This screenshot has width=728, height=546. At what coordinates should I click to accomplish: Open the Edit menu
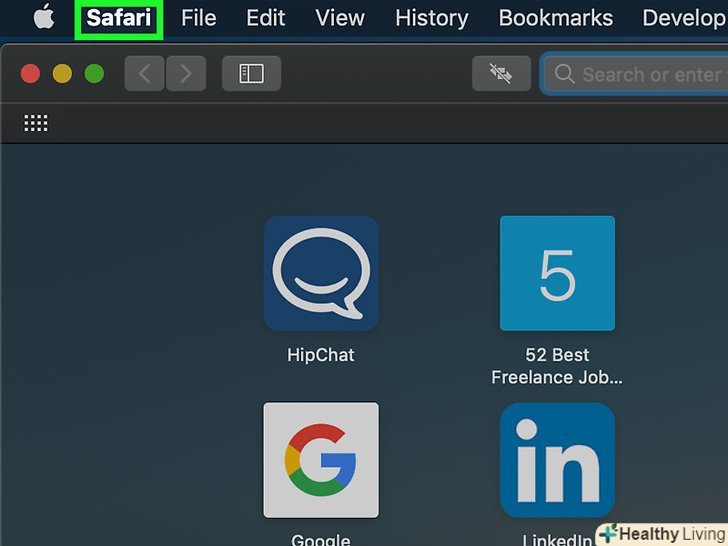pyautogui.click(x=266, y=18)
